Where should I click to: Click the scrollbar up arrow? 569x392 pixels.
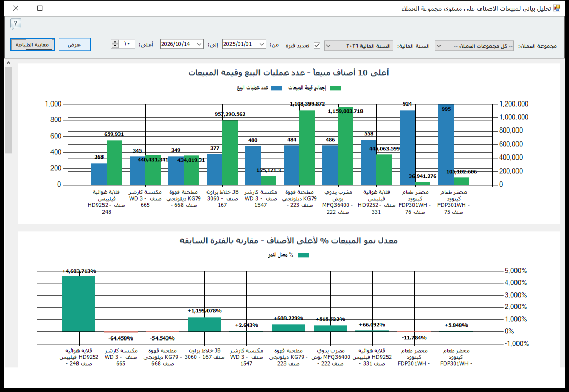tap(8, 63)
